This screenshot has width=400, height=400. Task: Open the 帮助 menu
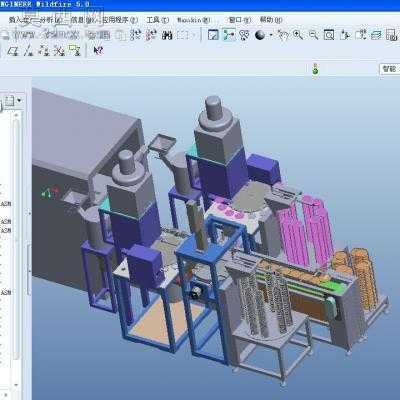271,20
